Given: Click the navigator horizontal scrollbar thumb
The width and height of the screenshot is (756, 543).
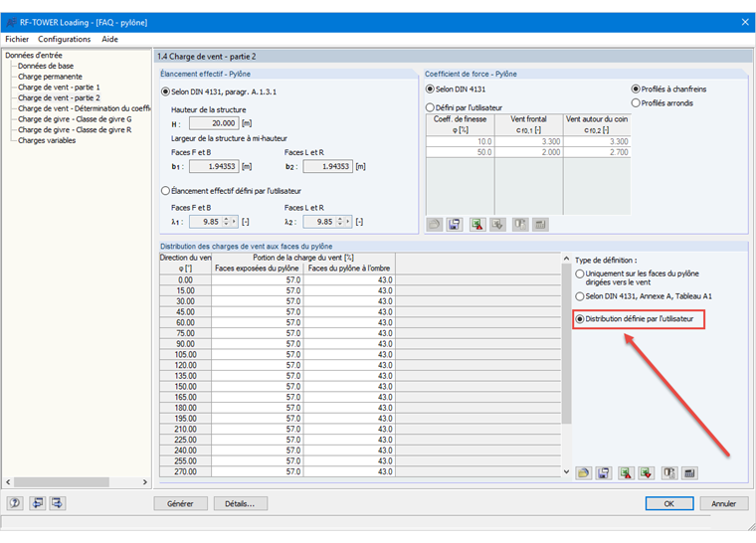Looking at the screenshot, I should (62, 481).
